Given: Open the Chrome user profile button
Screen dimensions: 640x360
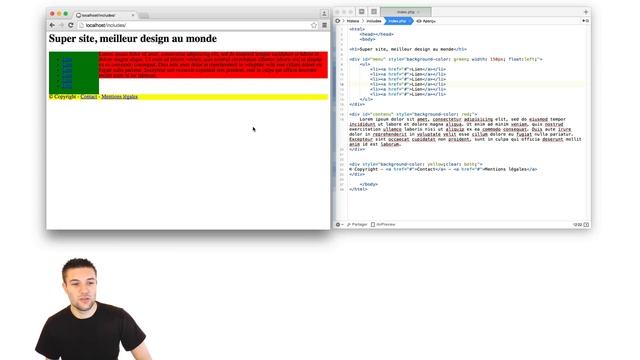Looking at the screenshot, I should pos(324,13).
